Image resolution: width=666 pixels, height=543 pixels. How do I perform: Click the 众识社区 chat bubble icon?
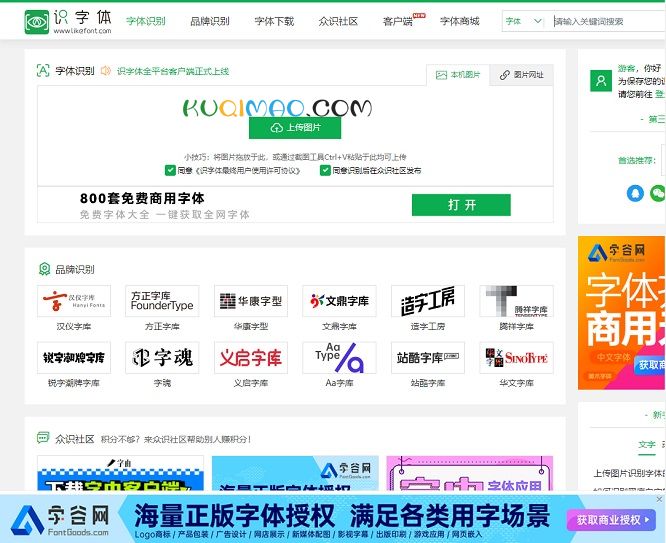click(43, 438)
